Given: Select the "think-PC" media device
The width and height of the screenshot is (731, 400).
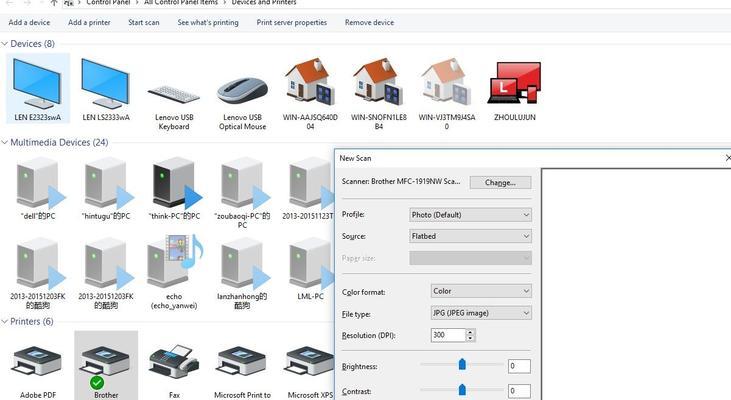Looking at the screenshot, I should 174,189.
